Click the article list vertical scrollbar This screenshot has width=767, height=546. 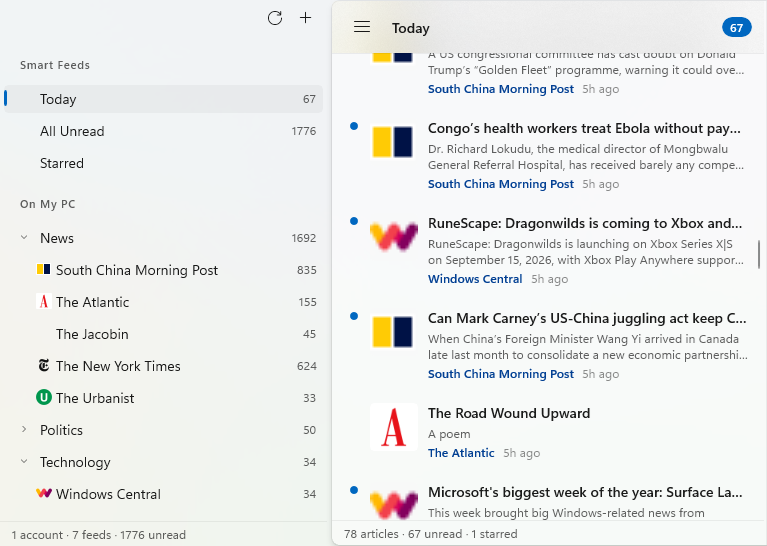(x=759, y=254)
